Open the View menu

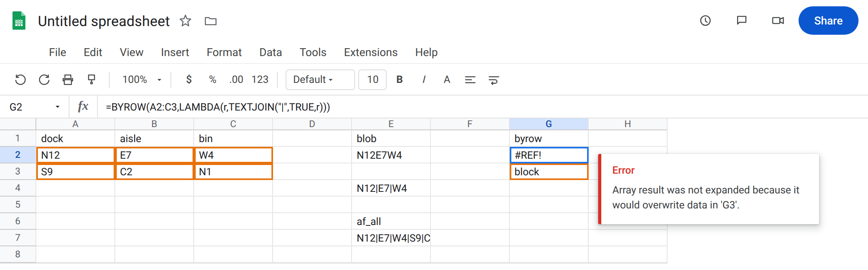[131, 52]
